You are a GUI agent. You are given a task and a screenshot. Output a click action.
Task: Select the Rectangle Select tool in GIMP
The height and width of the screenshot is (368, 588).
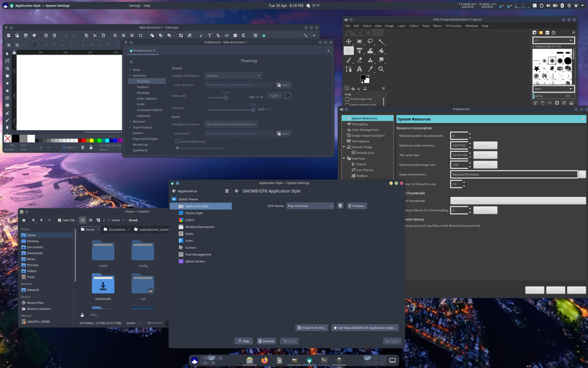(x=359, y=41)
